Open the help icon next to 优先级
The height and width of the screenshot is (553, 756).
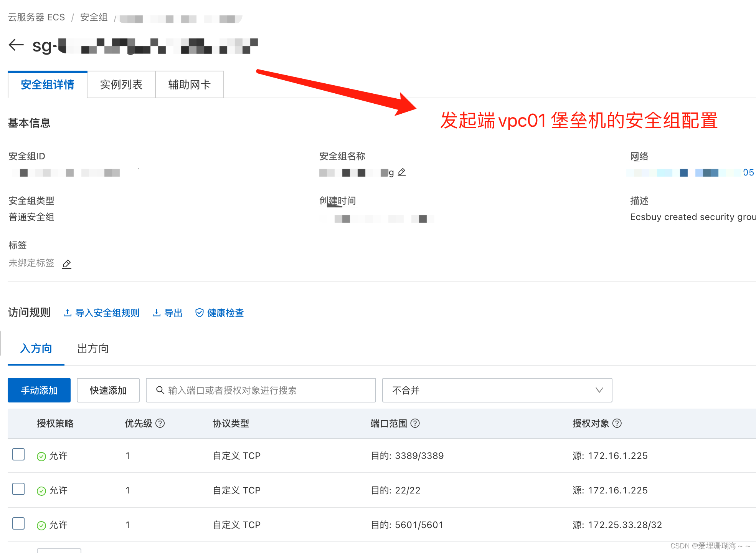(x=160, y=423)
